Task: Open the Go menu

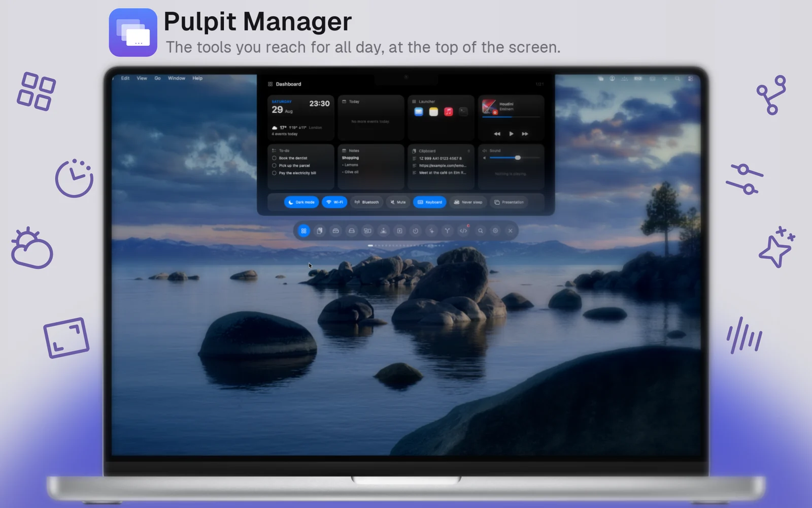Action: [158, 78]
